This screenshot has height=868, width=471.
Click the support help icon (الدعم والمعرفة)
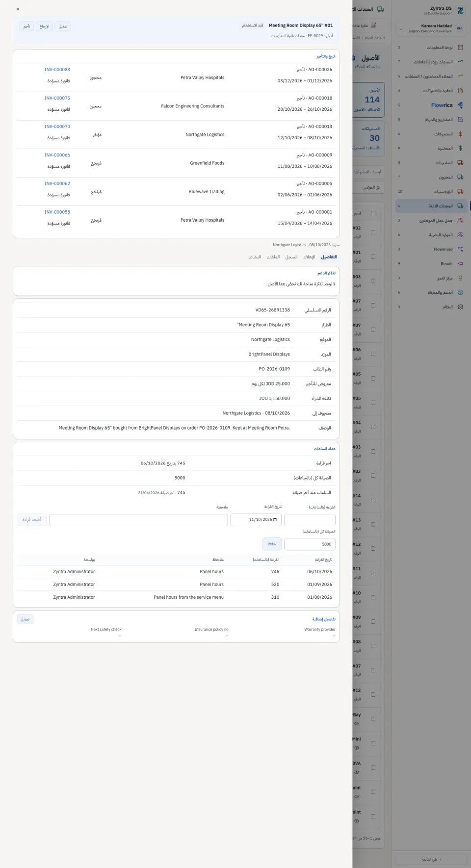pyautogui.click(x=460, y=292)
